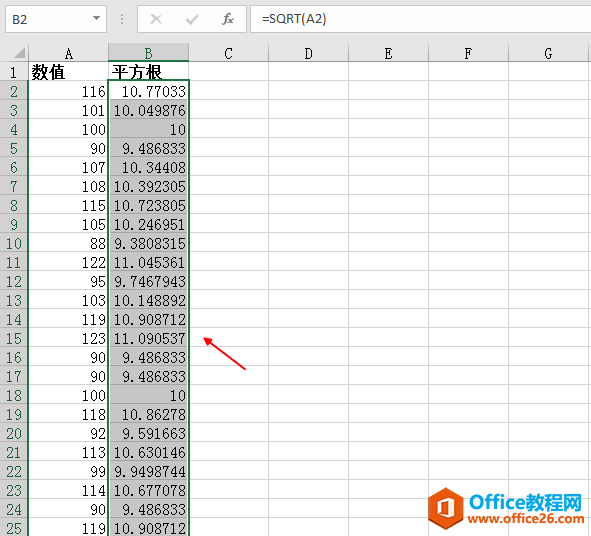Open the Insert Function fx dialog
591x536 pixels.
[x=228, y=19]
